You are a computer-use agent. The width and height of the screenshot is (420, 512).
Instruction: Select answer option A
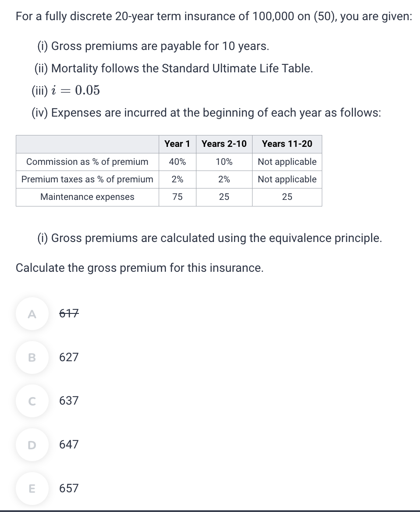31,313
